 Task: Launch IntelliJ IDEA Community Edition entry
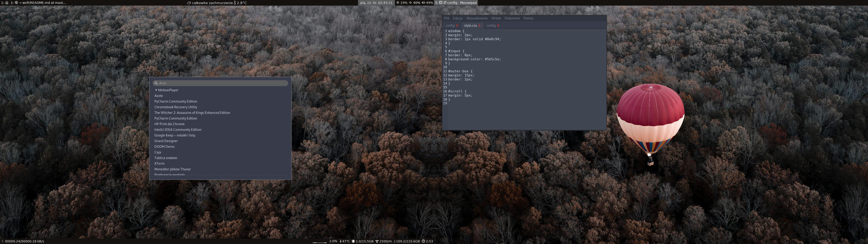click(178, 129)
